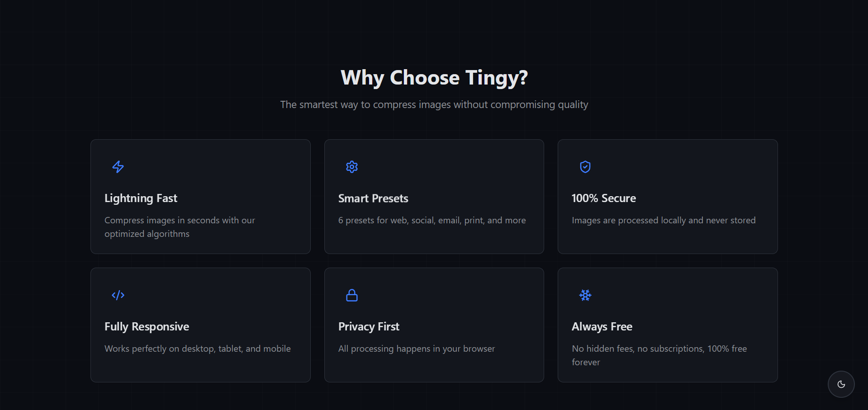Click the padlock icon for Privacy First
Viewport: 868px width, 410px height.
tap(352, 295)
